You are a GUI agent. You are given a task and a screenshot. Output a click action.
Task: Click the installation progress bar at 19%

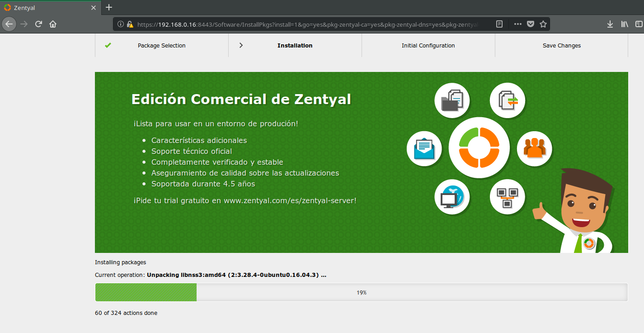pos(361,292)
